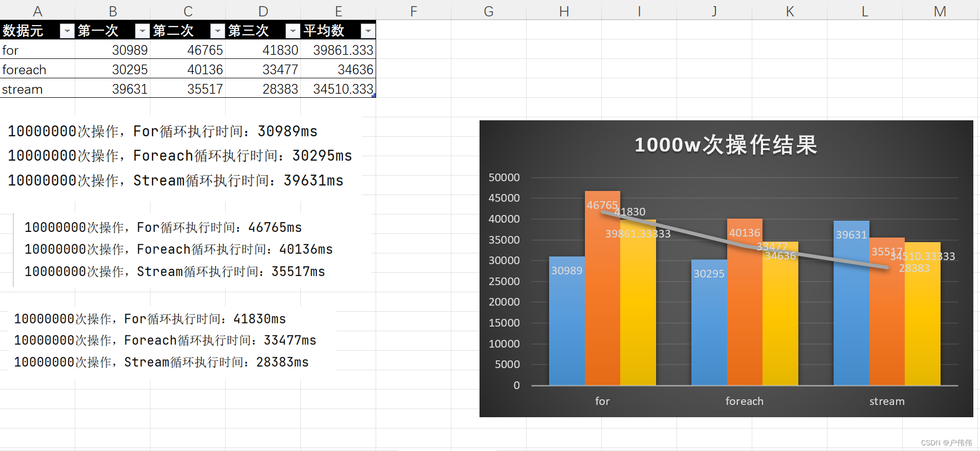Select column B header
980x451 pixels.
point(113,11)
